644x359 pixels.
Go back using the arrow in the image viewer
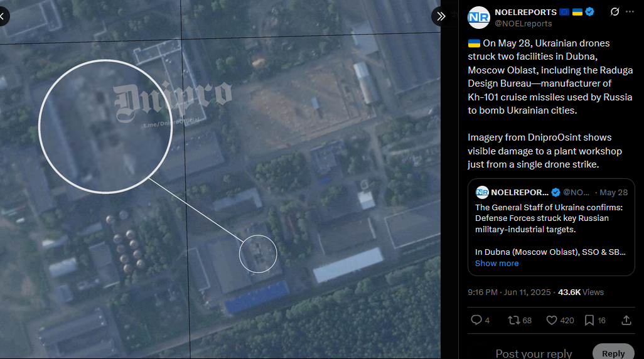(3, 16)
